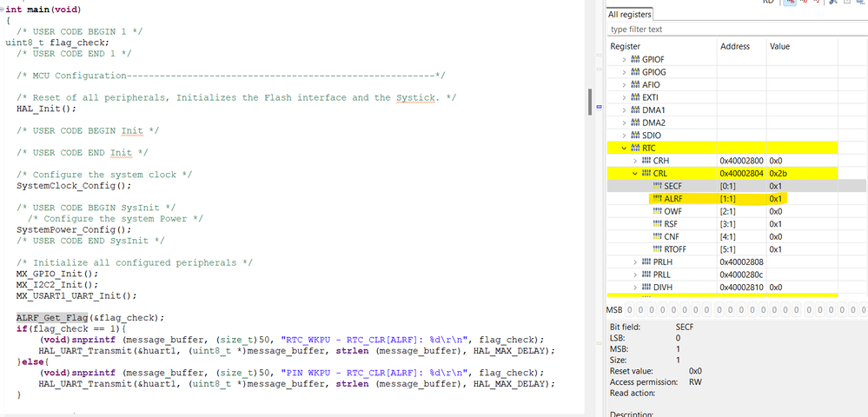Click the ALRF bit field icon
This screenshot has width=868, height=417.
point(658,198)
